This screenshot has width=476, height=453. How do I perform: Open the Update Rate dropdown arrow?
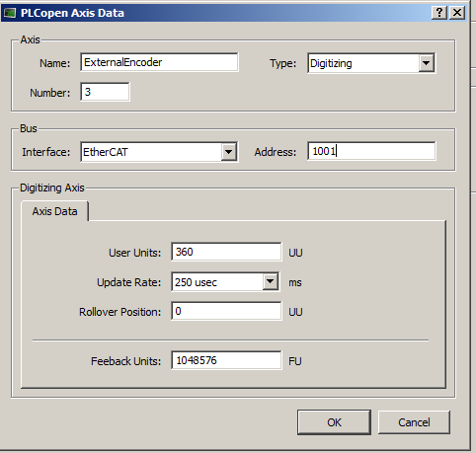(x=271, y=281)
